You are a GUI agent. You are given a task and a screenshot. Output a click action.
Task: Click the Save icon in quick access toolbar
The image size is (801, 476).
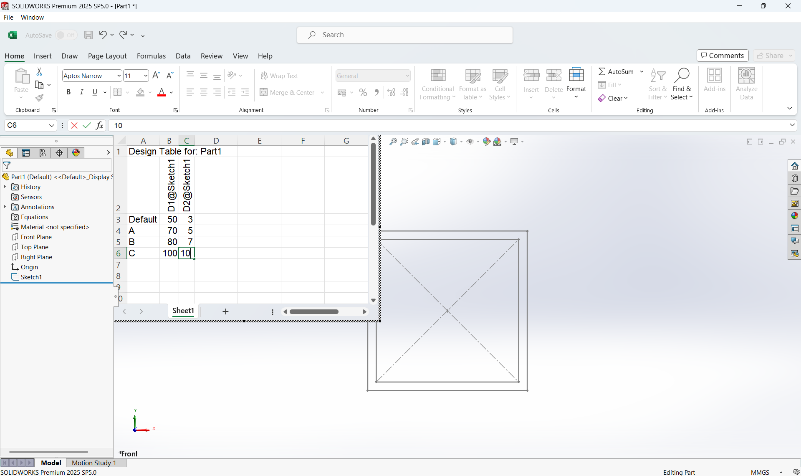tap(87, 35)
